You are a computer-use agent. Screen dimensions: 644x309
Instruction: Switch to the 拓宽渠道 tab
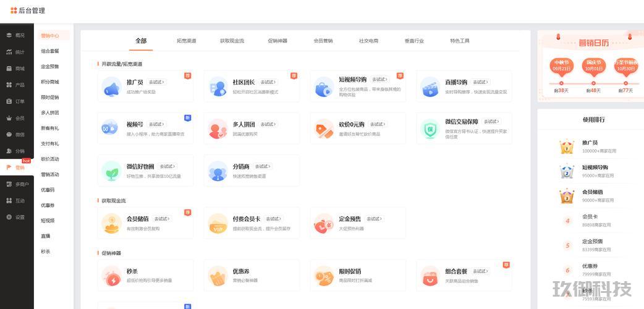(187, 41)
